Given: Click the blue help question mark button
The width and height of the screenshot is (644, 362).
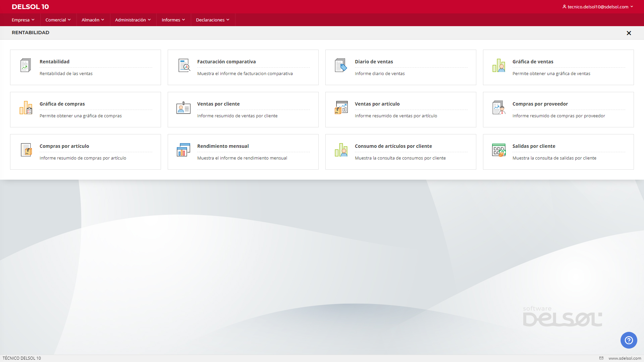Looking at the screenshot, I should [629, 340].
